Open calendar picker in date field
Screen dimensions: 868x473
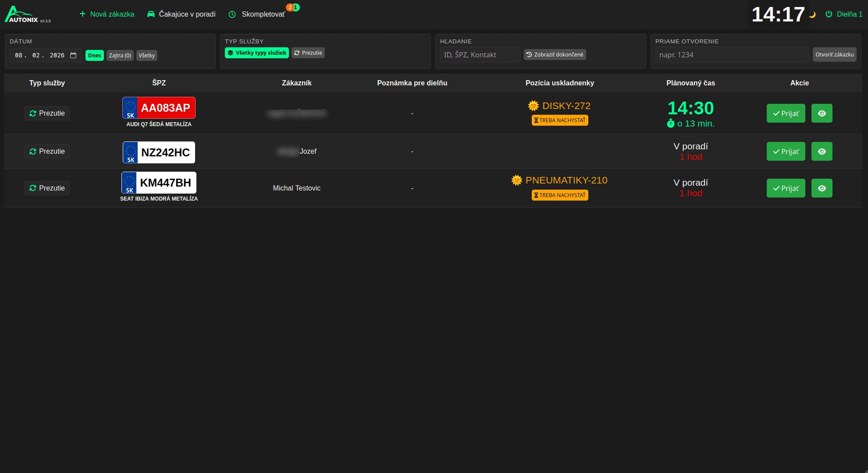[73, 55]
